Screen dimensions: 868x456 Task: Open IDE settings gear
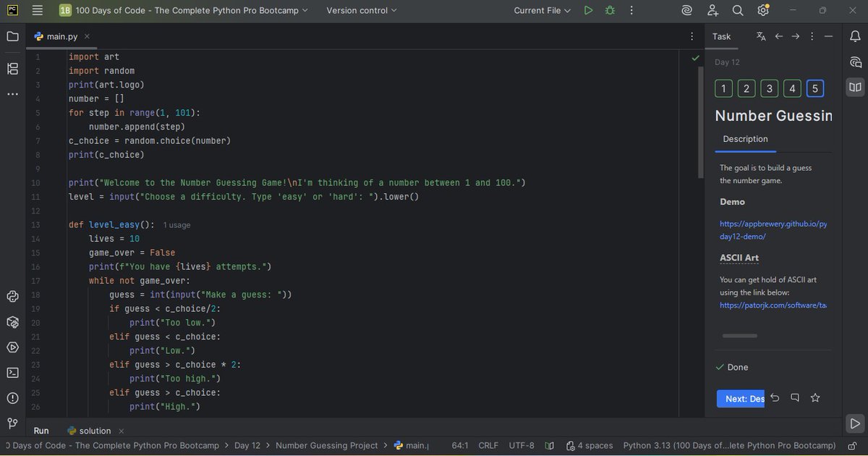pyautogui.click(x=763, y=10)
